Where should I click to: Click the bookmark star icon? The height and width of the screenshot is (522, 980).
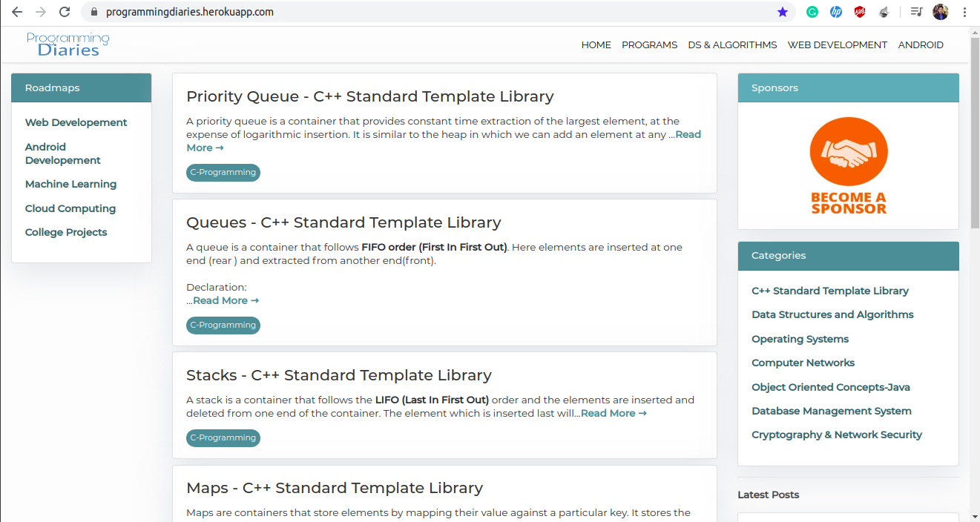click(783, 12)
